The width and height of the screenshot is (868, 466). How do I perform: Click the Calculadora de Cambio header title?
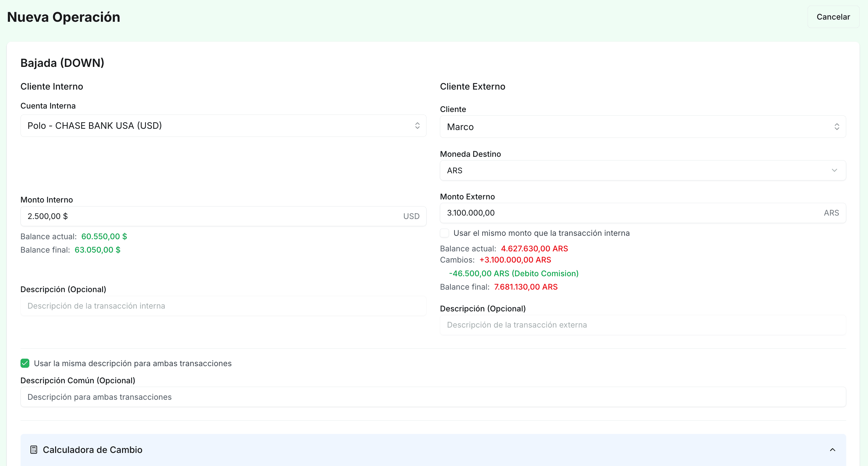coord(92,450)
